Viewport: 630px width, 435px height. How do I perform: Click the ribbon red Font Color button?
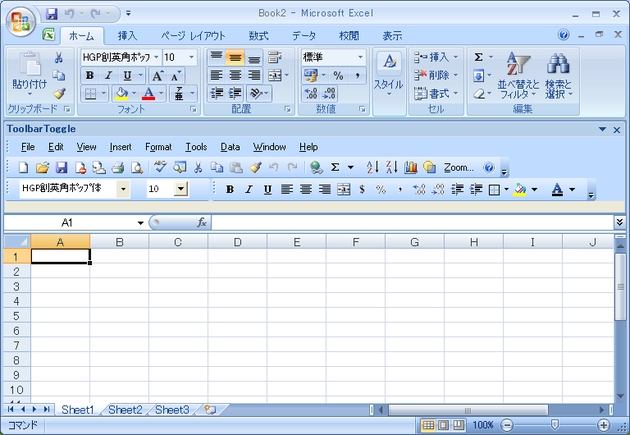tap(148, 94)
